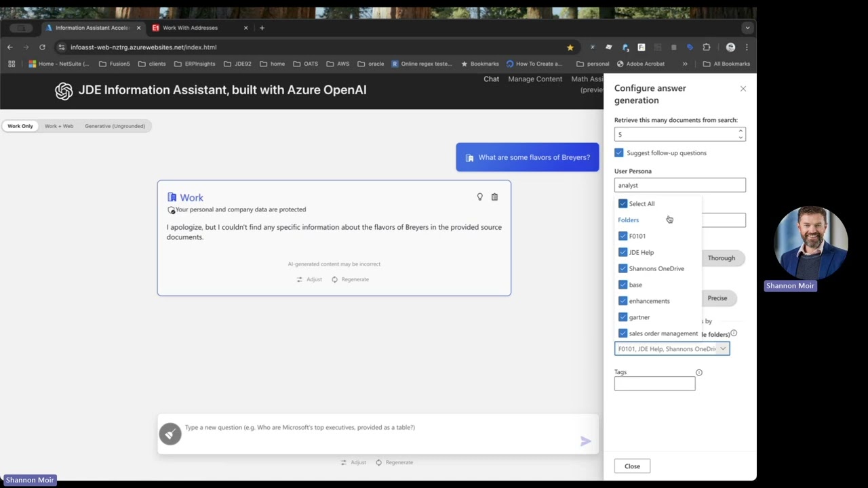Show hidden bookmarks with double chevron
This screenshot has height=488, width=868.
pos(685,64)
